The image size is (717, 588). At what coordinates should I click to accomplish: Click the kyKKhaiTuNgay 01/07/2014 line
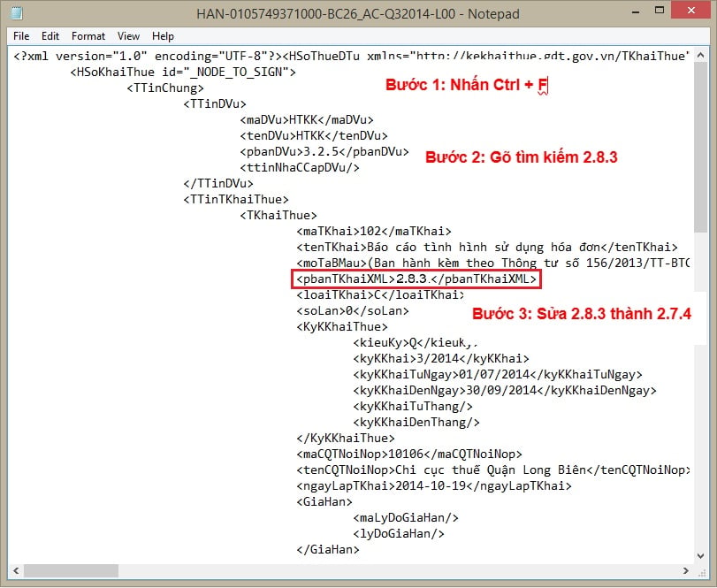coord(498,375)
